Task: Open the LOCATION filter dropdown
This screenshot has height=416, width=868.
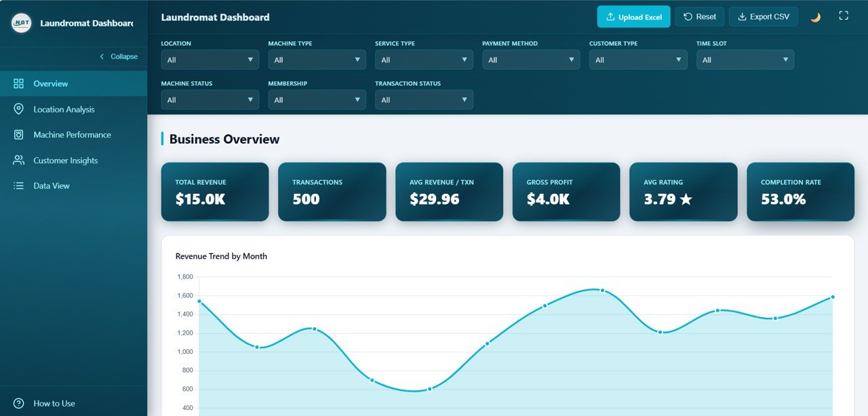Action: (210, 60)
